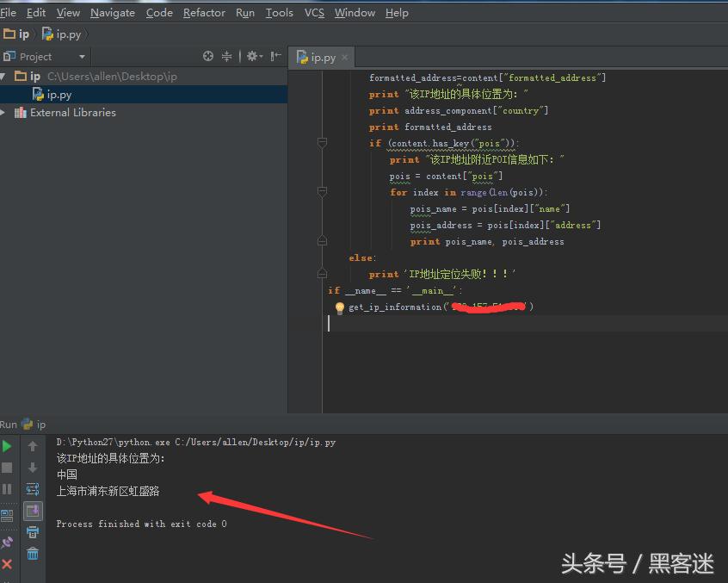This screenshot has width=728, height=583.
Task: Click the Print output icon in Run panel
Action: click(x=33, y=532)
